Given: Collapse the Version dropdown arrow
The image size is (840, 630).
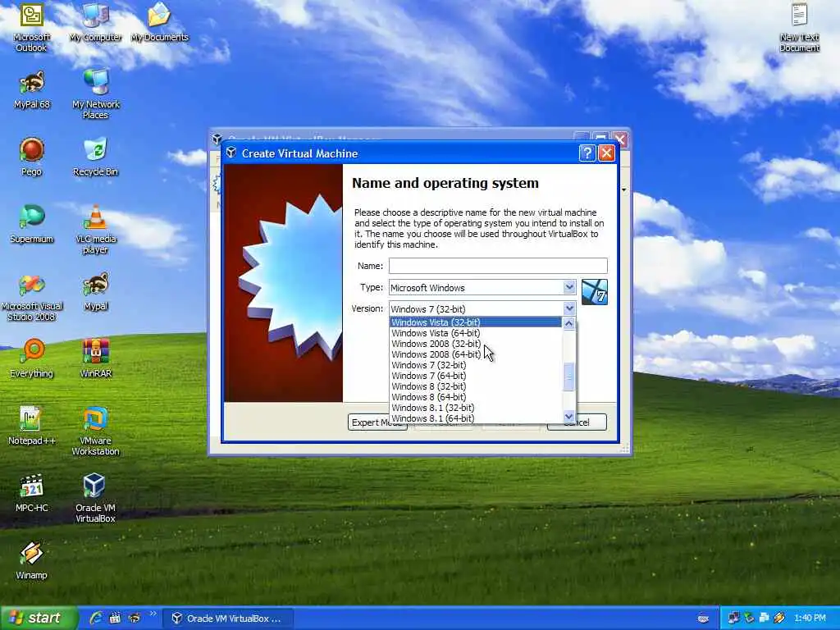Looking at the screenshot, I should (x=569, y=308).
